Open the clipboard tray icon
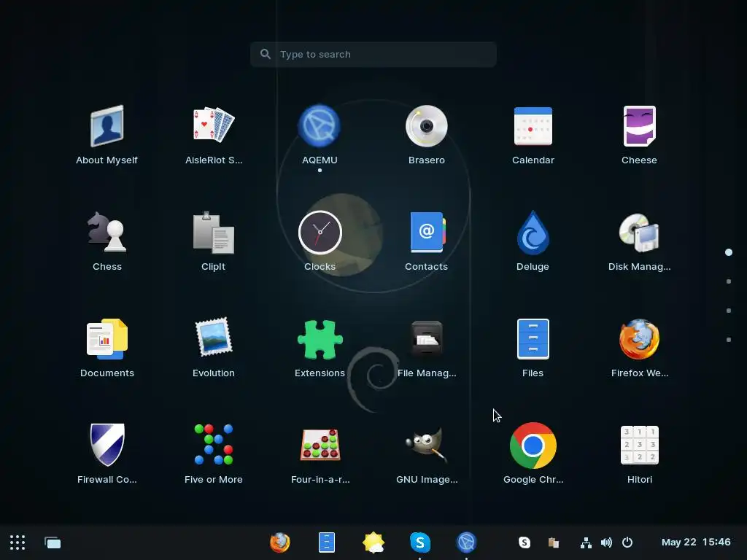 tap(553, 542)
